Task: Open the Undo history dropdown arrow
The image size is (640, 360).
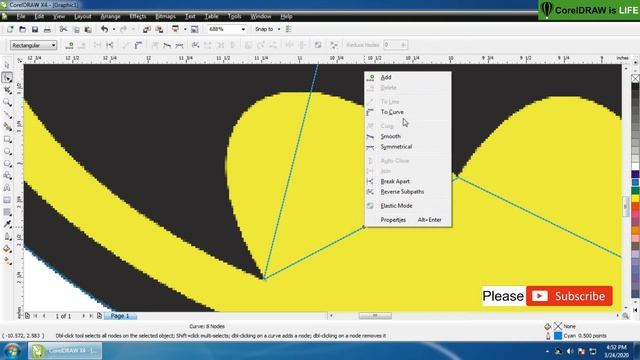Action: click(x=113, y=29)
